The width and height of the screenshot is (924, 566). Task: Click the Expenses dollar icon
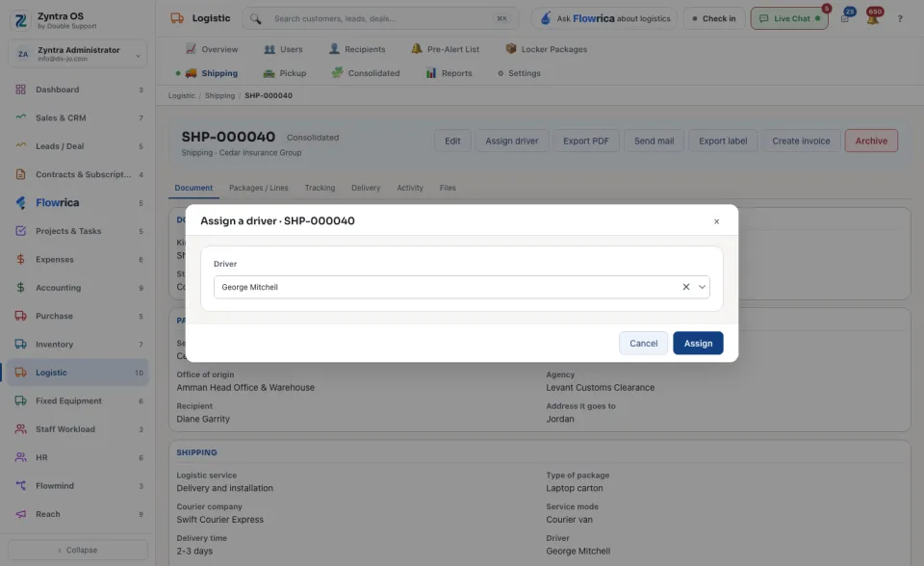pos(20,259)
